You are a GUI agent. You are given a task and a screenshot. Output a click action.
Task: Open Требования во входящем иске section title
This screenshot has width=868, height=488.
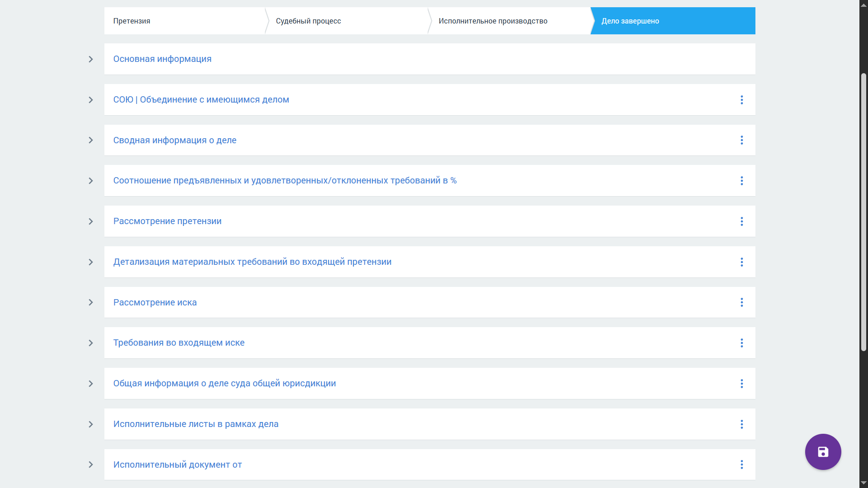pyautogui.click(x=179, y=343)
